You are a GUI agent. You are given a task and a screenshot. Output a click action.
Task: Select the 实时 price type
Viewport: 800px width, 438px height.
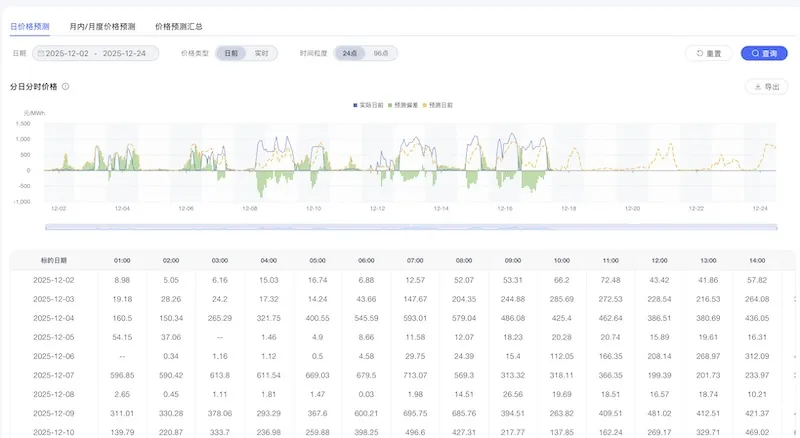[x=260, y=53]
